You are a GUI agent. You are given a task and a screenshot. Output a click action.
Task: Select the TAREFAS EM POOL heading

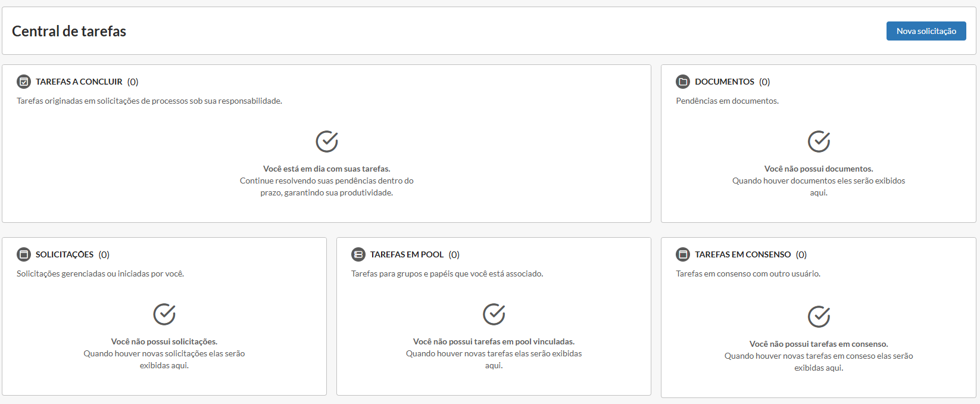click(x=407, y=254)
